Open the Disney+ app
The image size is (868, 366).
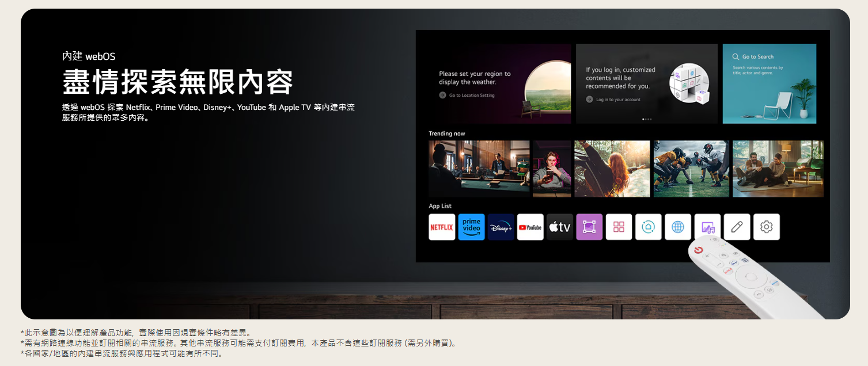click(x=501, y=227)
